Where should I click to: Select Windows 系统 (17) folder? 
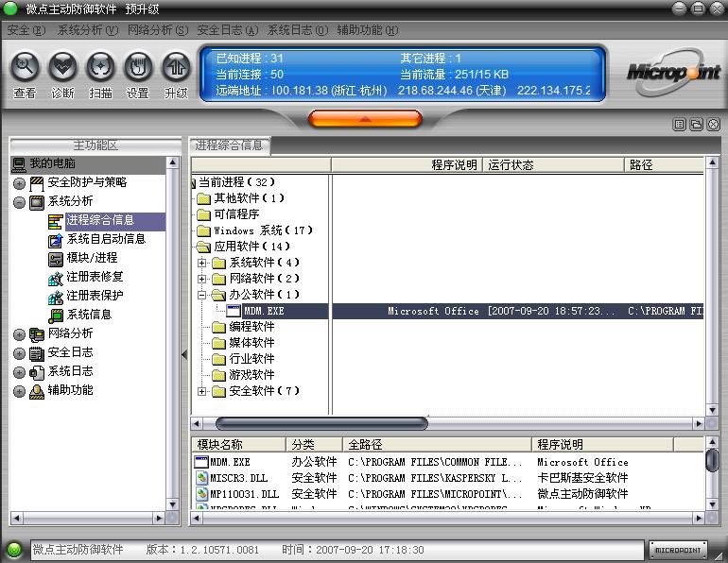255,230
